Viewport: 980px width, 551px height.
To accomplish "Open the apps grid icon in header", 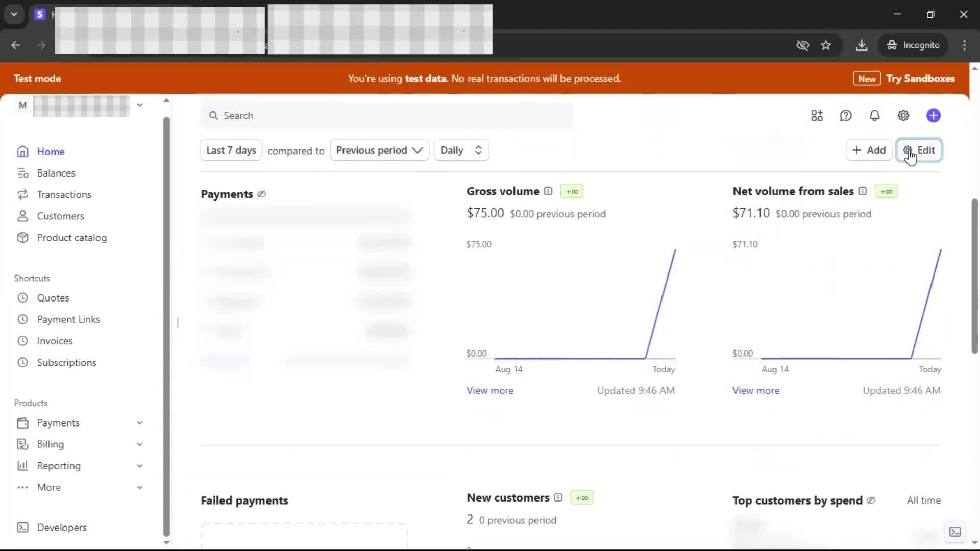I will click(x=817, y=116).
